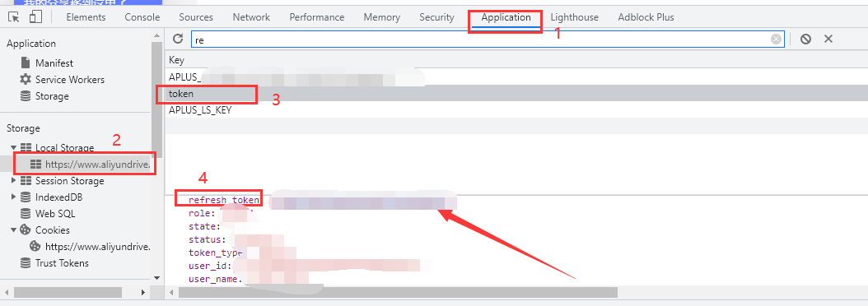This screenshot has width=868, height=306.
Task: Clear the filter text with the X icon
Action: click(x=777, y=39)
